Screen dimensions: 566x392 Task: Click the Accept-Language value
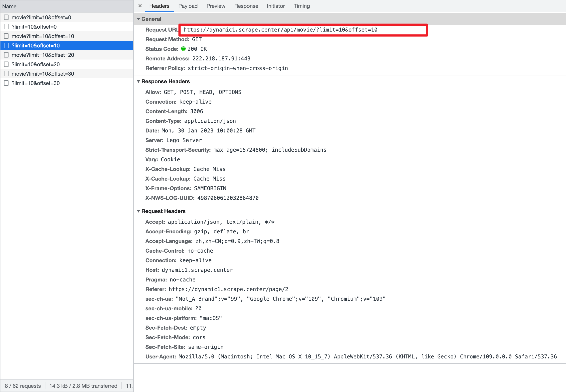[x=237, y=241]
